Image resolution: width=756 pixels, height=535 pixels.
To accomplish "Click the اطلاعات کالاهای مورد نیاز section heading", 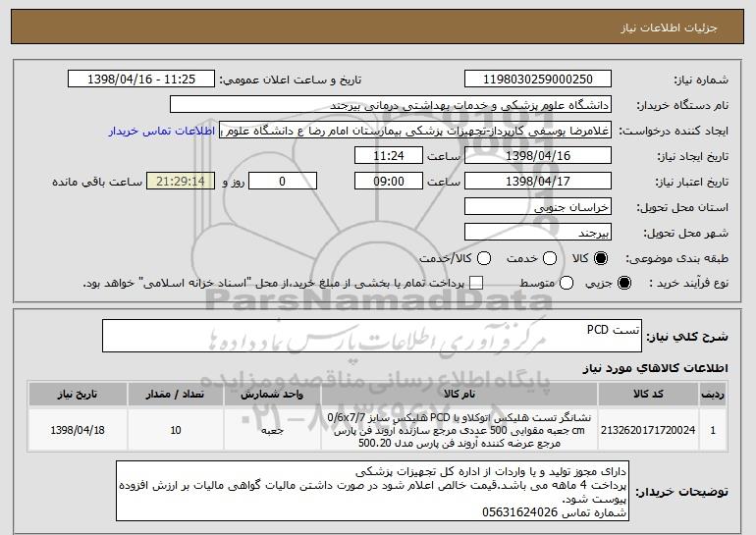I will (655, 368).
